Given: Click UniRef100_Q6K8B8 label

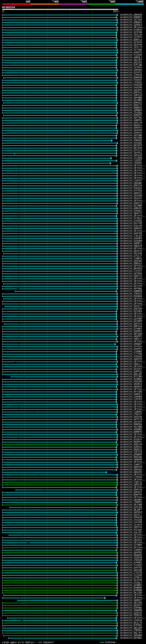Looking at the screenshot, I should pyautogui.click(x=131, y=98).
